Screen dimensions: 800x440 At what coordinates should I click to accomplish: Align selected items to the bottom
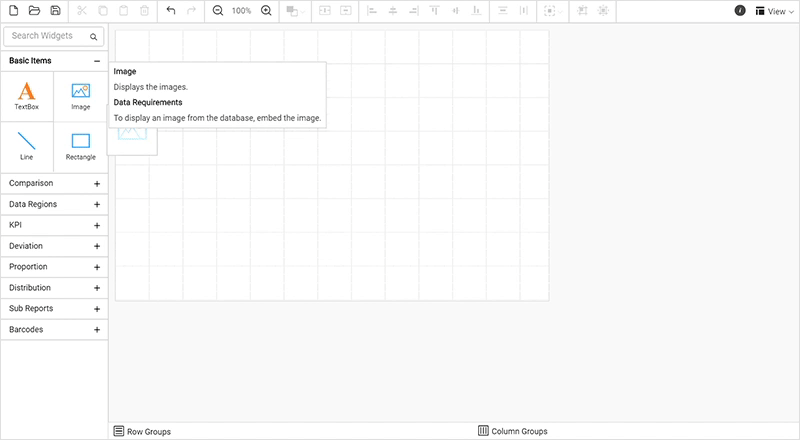coord(476,11)
